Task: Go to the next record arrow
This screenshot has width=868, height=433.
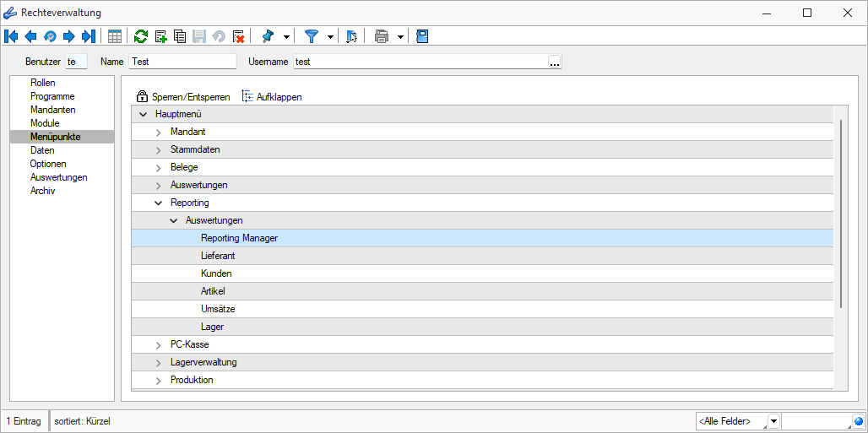Action: [69, 36]
